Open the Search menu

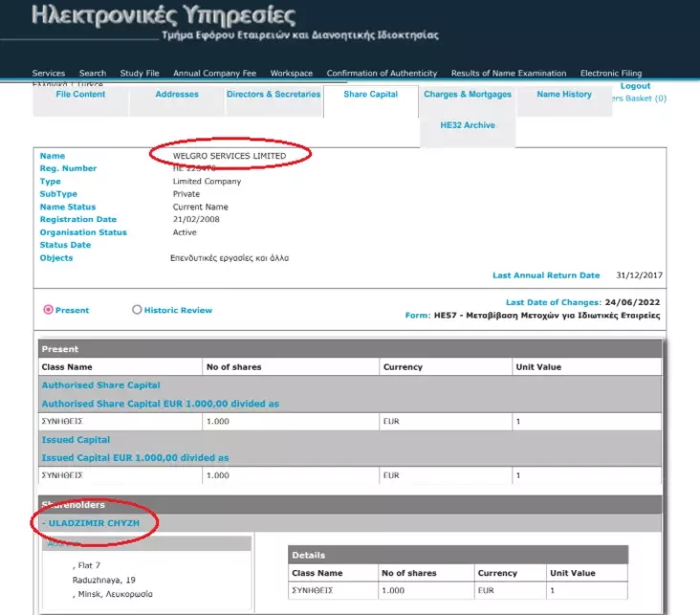click(x=93, y=74)
